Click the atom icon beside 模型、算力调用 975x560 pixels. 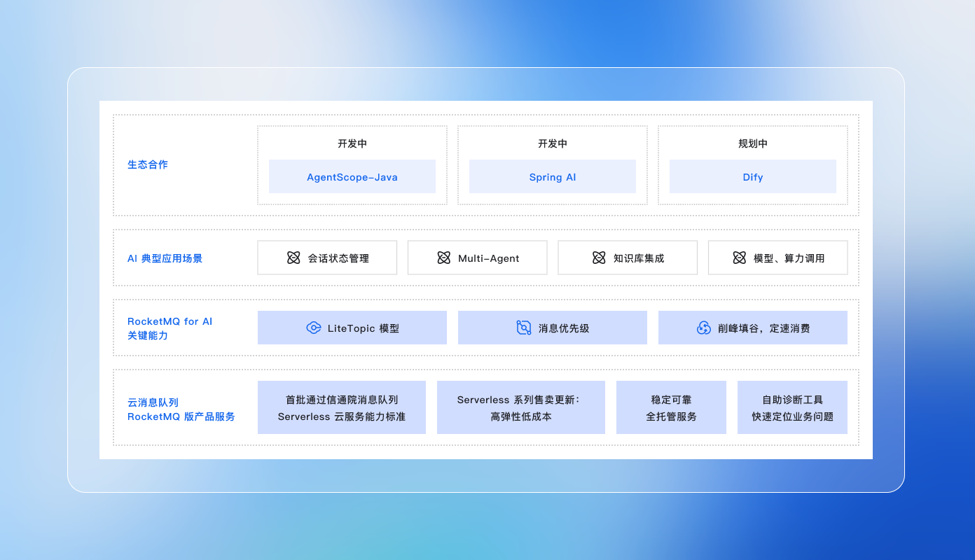739,258
